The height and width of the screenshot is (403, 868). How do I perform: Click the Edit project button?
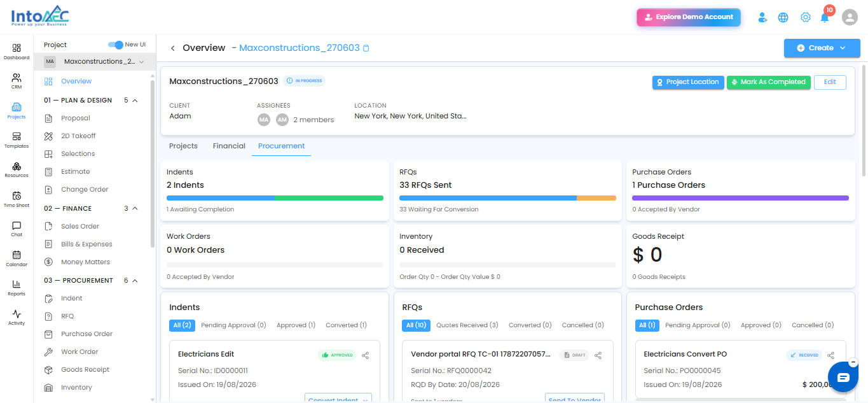click(830, 82)
